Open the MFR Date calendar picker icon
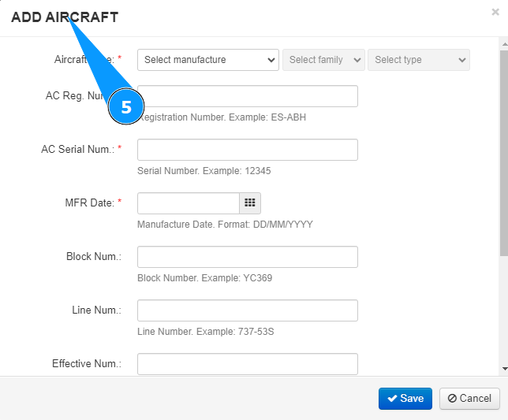Image resolution: width=508 pixels, height=420 pixels. 250,203
